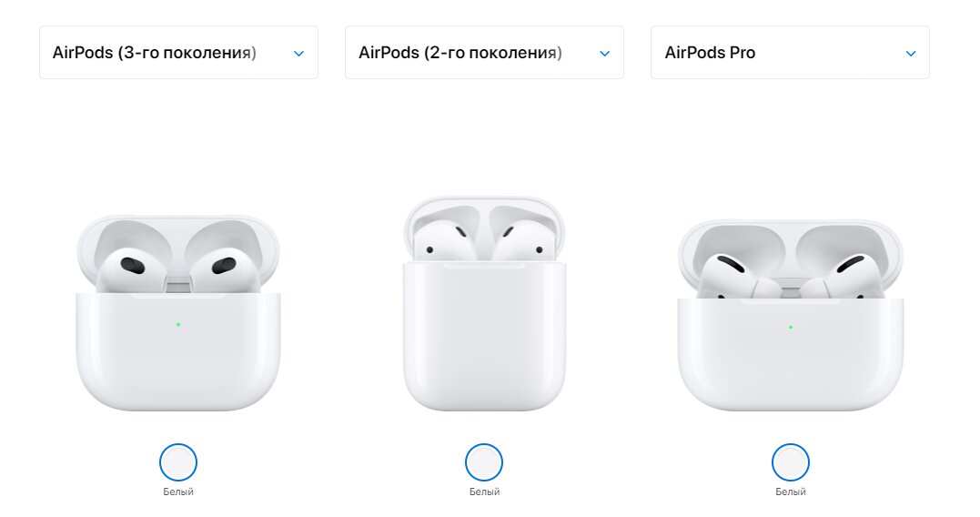Click the chevron icon beside AirPods (2-го поколения)
980x517 pixels.
tap(604, 54)
